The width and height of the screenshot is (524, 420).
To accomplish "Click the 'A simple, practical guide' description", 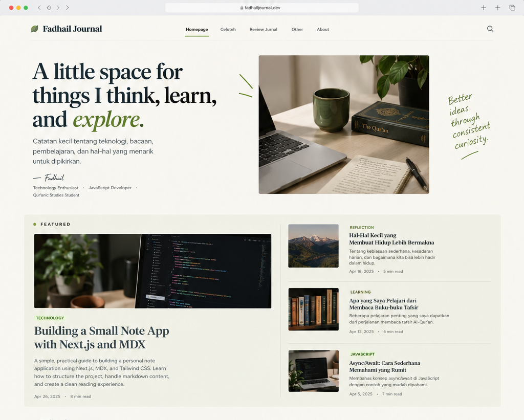I will (x=102, y=372).
